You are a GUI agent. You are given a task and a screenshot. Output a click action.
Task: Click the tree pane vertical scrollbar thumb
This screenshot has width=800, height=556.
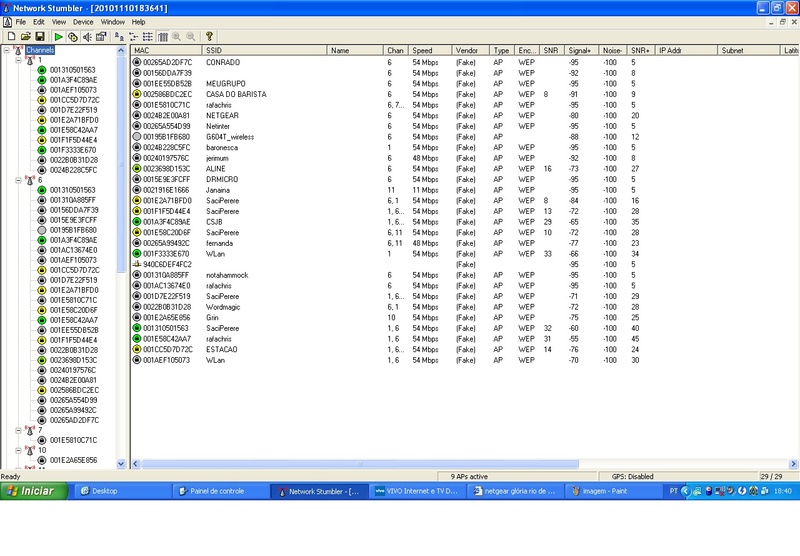[121, 164]
